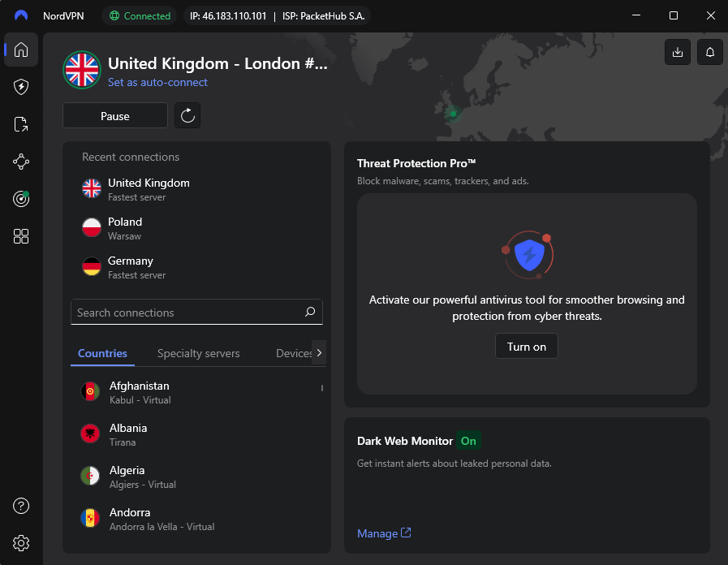
Task: Click the country list scrollbar thumb
Action: (x=321, y=388)
